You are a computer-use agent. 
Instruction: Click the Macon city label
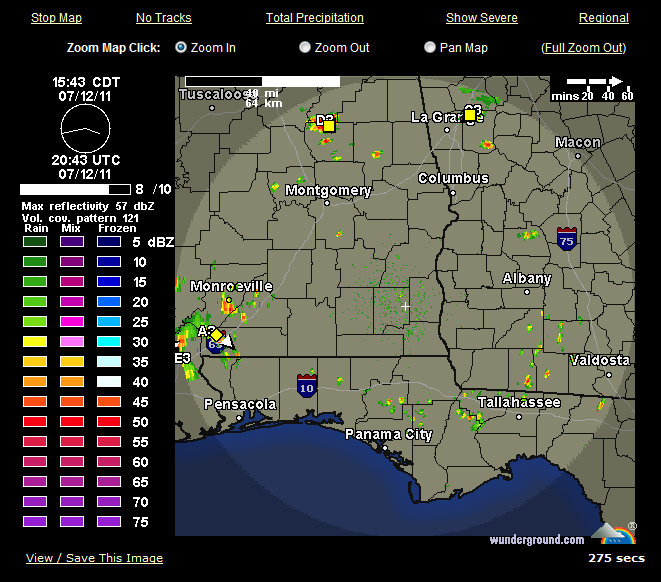click(578, 142)
